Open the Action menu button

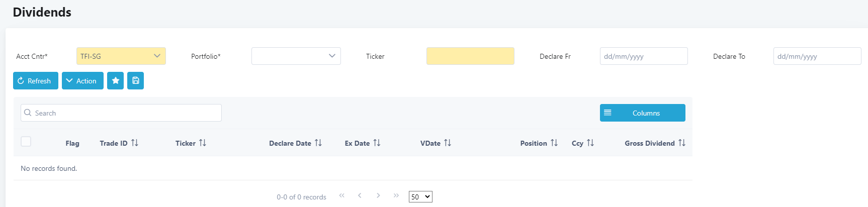pyautogui.click(x=82, y=81)
